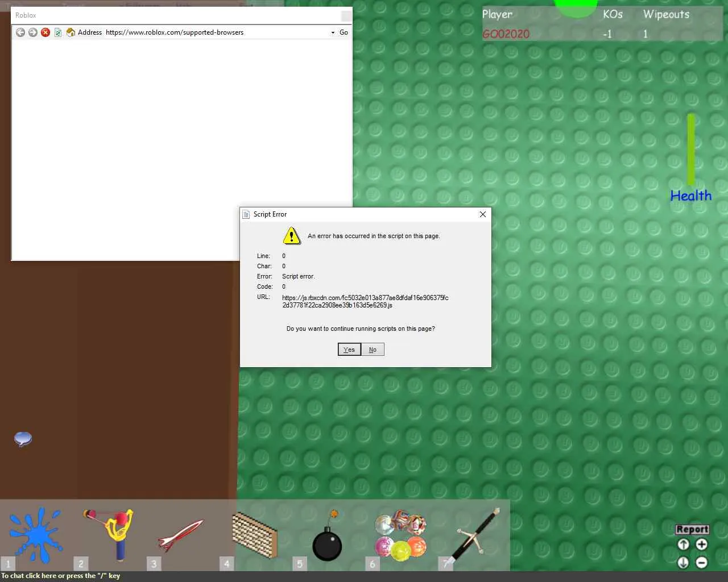Click the Player column header
Viewport: 728px width, 582px height.
coord(497,15)
